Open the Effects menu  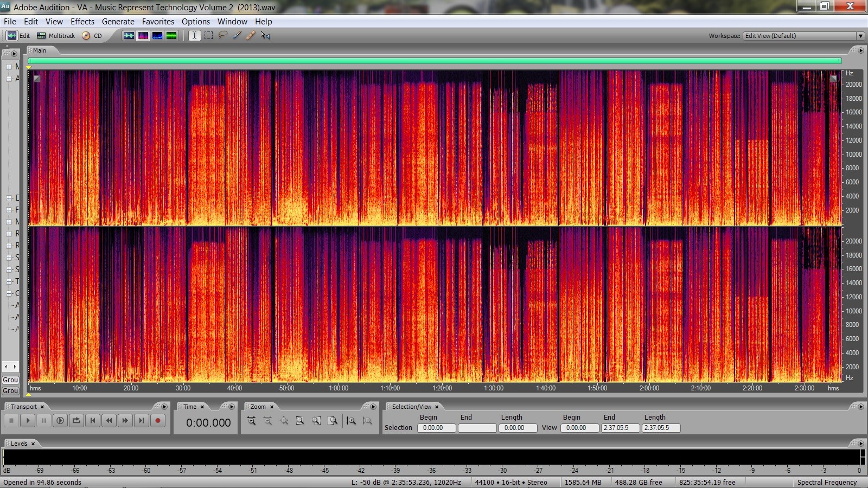[x=82, y=22]
